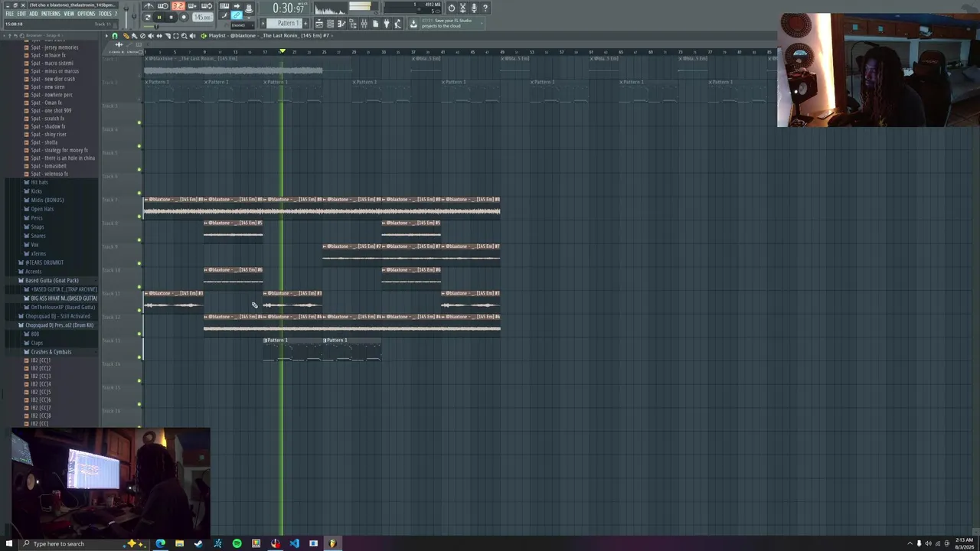This screenshot has height=551, width=980.
Task: Select the playlist mute tool
Action: pos(151,36)
